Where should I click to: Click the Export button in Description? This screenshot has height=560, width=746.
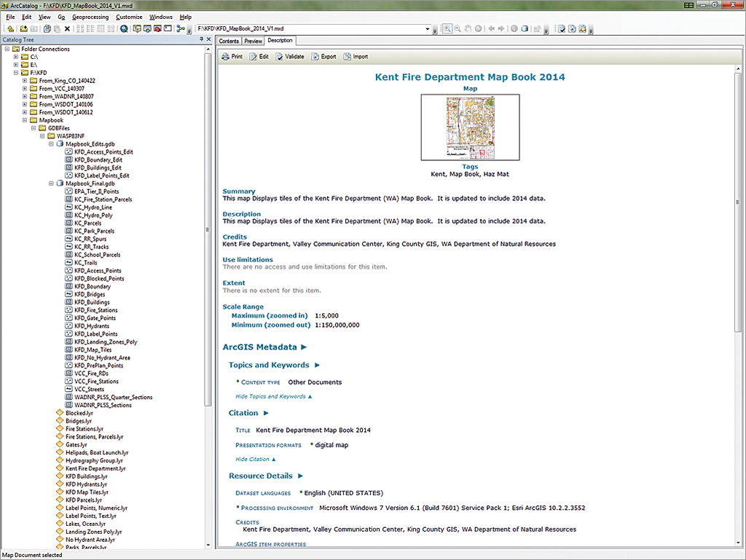[x=323, y=57]
